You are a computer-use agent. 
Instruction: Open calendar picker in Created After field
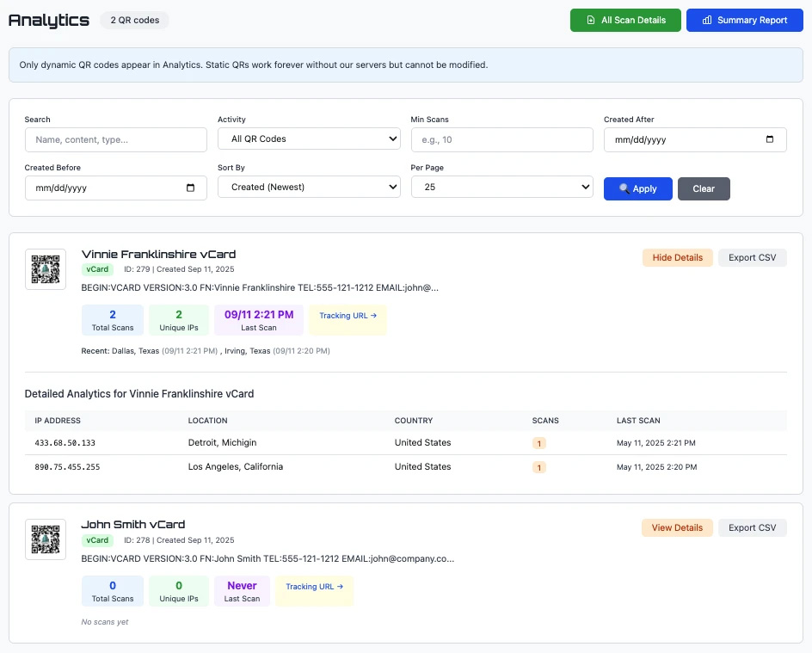pos(769,139)
